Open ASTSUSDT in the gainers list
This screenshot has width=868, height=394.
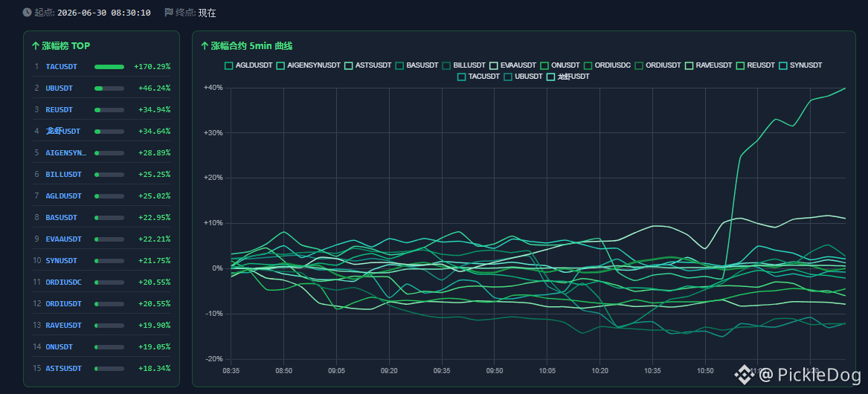[x=64, y=369]
